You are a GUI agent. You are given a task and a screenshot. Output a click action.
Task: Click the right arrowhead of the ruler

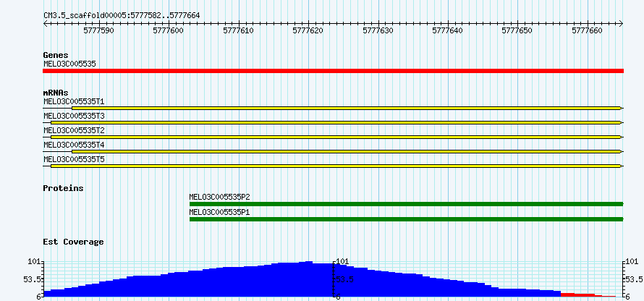tap(622, 24)
